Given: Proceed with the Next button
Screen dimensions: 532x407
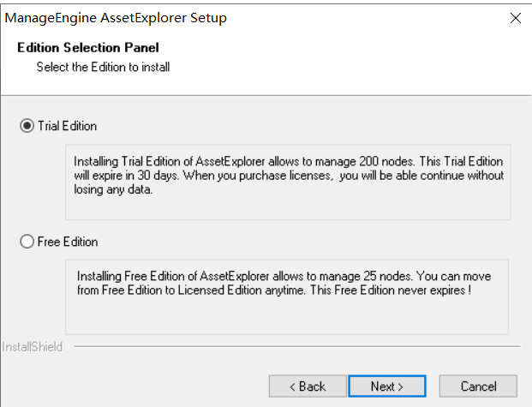Looking at the screenshot, I should (386, 386).
